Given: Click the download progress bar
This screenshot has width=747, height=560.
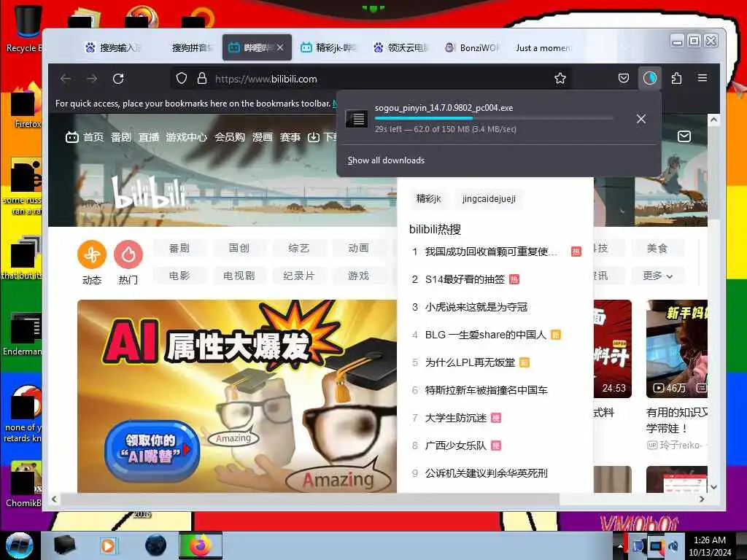Looking at the screenshot, I should tap(494, 117).
